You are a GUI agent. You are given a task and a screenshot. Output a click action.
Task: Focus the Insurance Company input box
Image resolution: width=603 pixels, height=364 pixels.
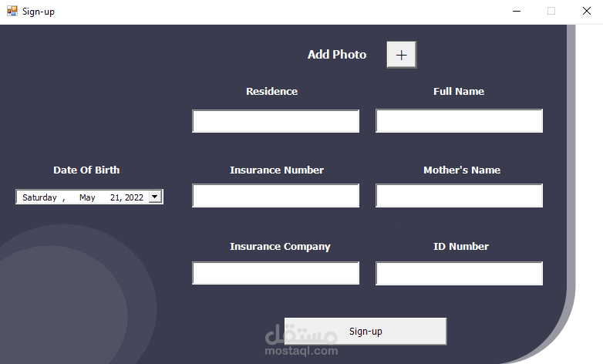(x=275, y=273)
